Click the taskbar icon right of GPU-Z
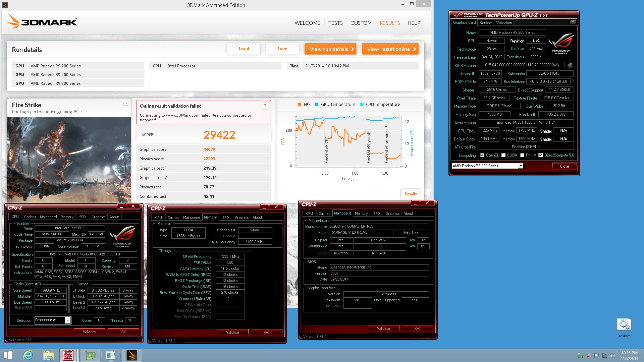 coord(111,355)
